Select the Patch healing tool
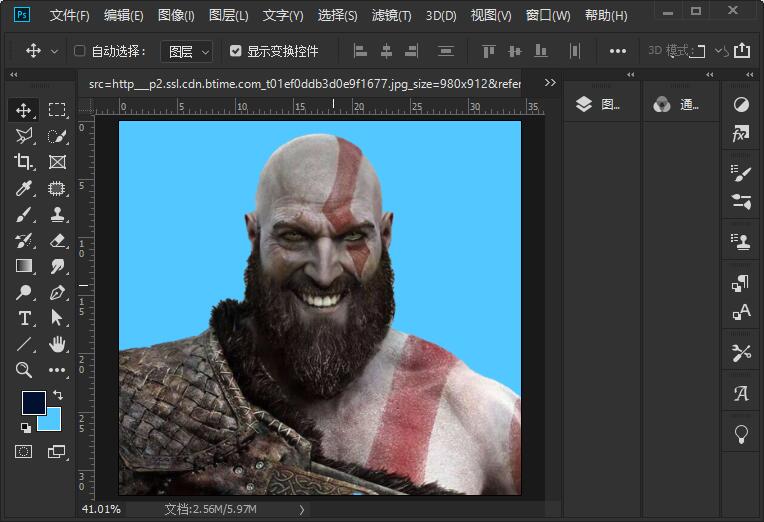Viewport: 764px width, 522px height. click(57, 188)
